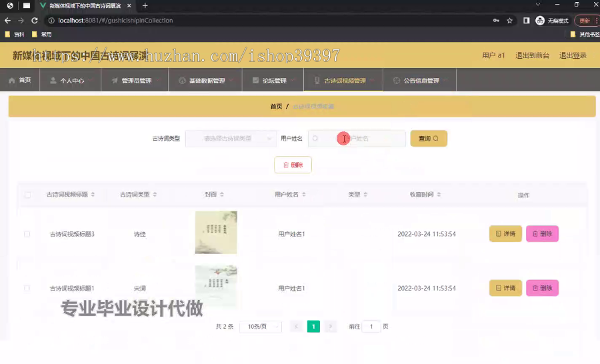Sort by 封面 column arrows
Image resolution: width=600 pixels, height=364 pixels.
222,195
